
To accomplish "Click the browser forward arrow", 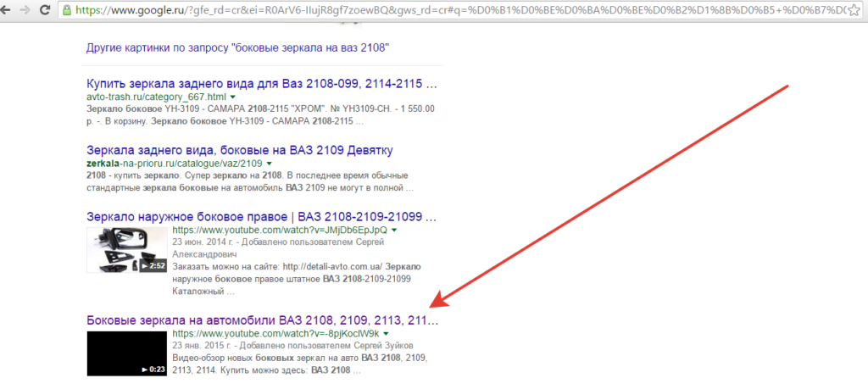I will 31,10.
